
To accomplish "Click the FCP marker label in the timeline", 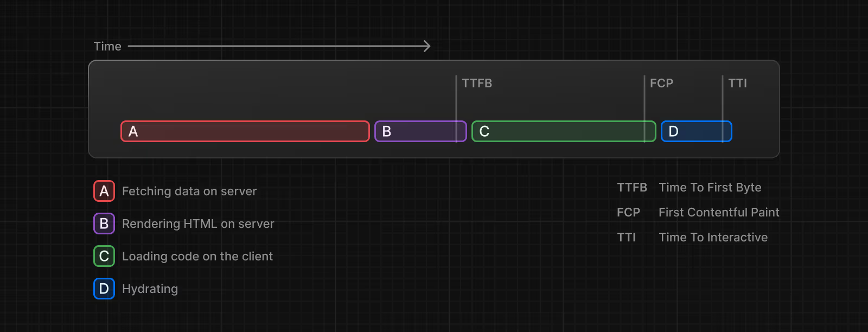I will [x=661, y=83].
